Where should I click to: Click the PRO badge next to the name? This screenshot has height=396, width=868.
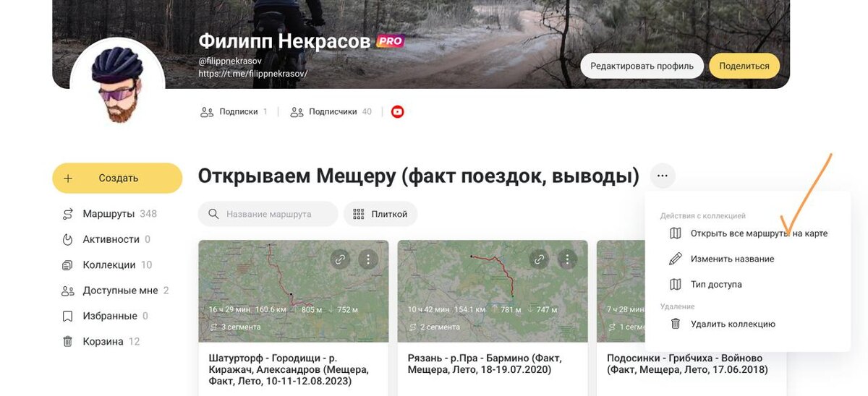tap(390, 41)
